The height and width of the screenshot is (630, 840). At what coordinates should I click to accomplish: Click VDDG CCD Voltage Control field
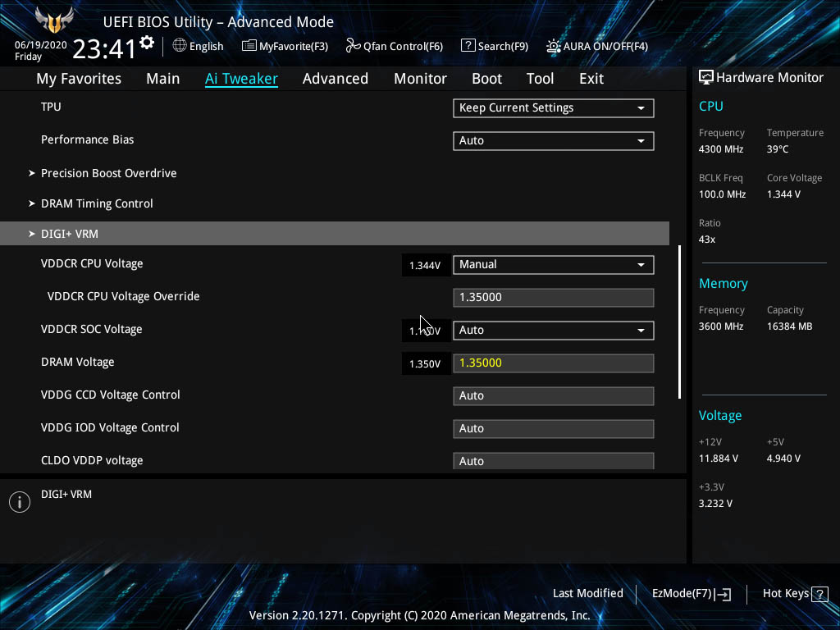pos(554,396)
